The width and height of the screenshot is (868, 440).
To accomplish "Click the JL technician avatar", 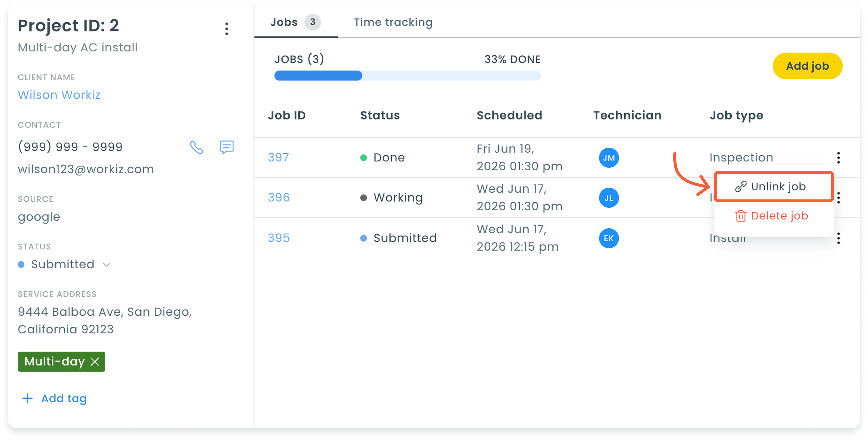I will point(609,197).
